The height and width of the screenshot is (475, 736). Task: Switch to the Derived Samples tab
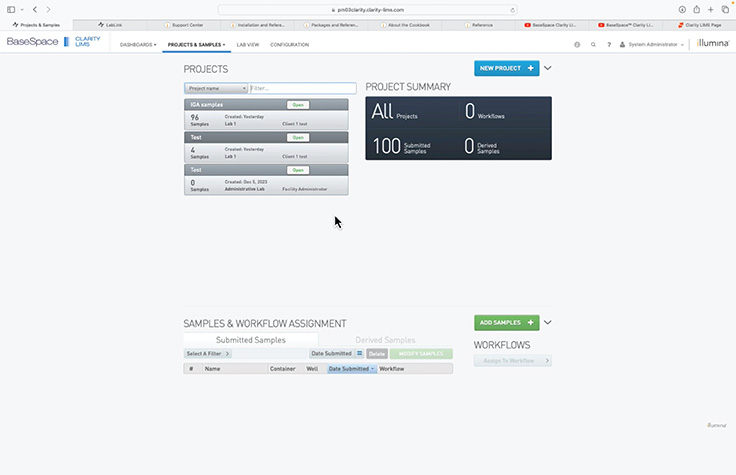pyautogui.click(x=385, y=340)
